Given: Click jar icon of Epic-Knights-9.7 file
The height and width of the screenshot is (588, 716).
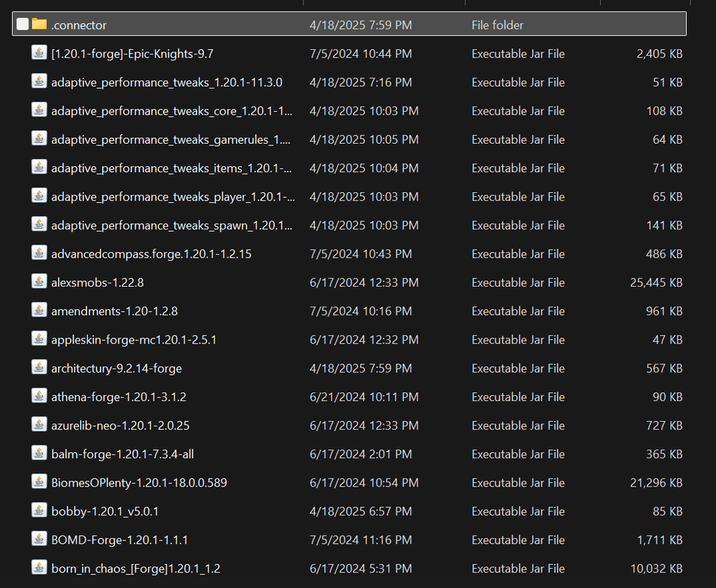Looking at the screenshot, I should coord(40,53).
